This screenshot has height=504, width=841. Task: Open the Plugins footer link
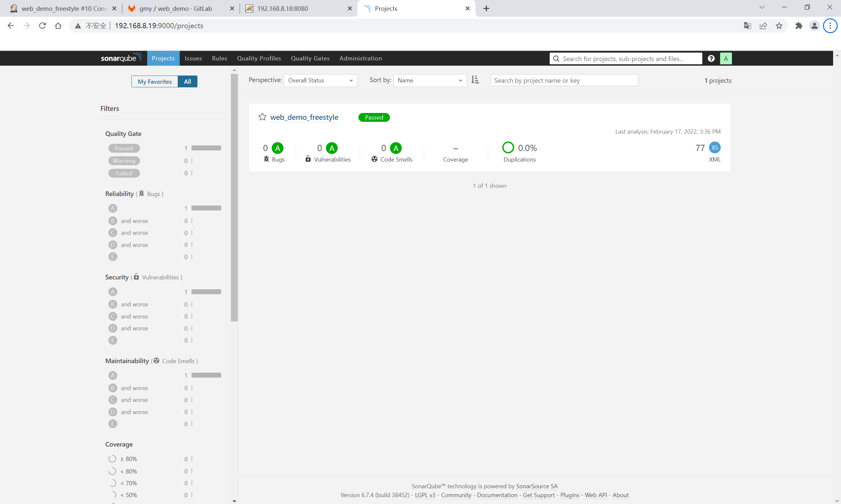click(x=570, y=495)
